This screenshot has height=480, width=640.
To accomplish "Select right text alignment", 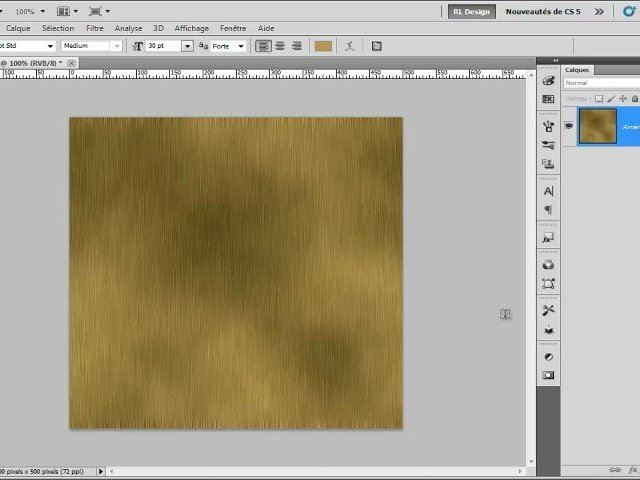I will 297,46.
